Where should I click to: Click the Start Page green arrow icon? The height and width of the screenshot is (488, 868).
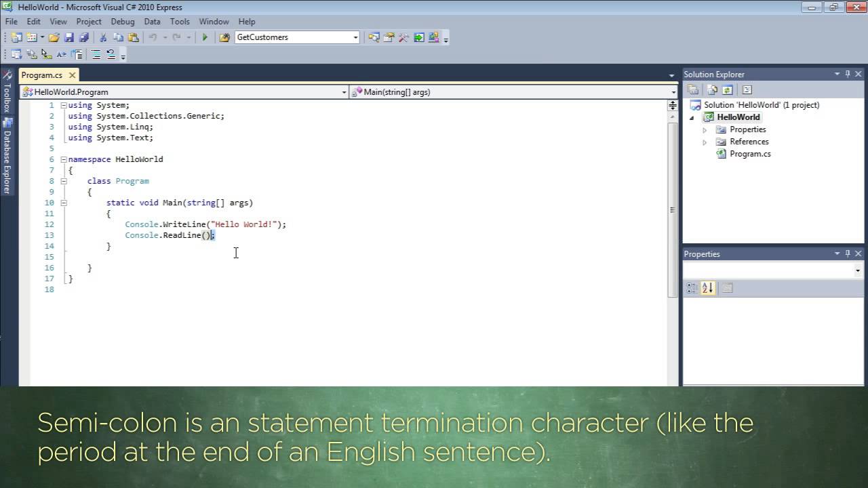tap(418, 37)
